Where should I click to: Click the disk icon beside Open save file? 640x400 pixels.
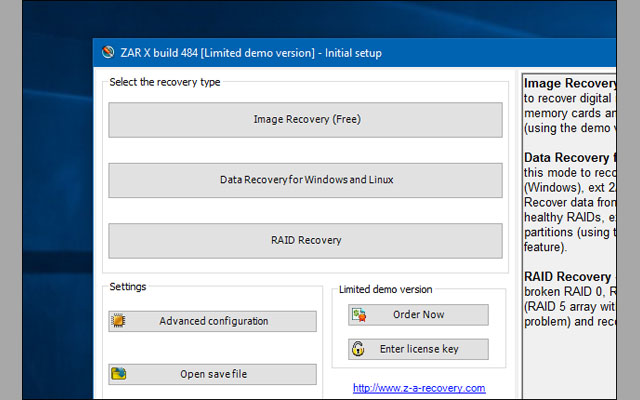119,374
